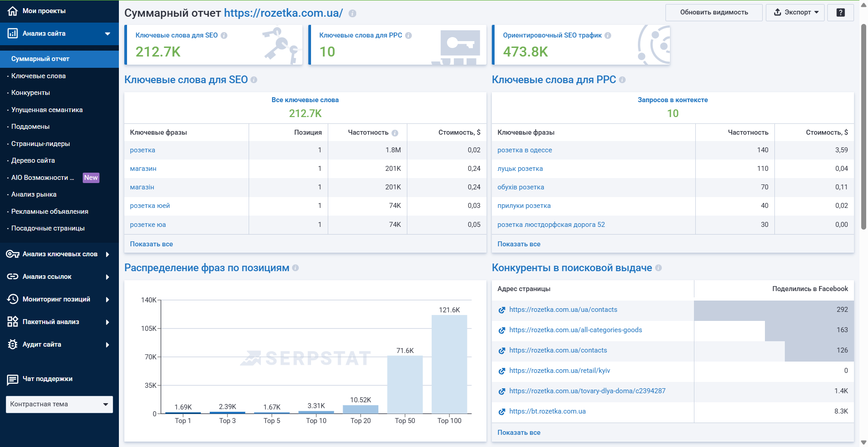Click info icon beside Ориентировочный SEO трафик
This screenshot has width=868, height=447.
(608, 36)
